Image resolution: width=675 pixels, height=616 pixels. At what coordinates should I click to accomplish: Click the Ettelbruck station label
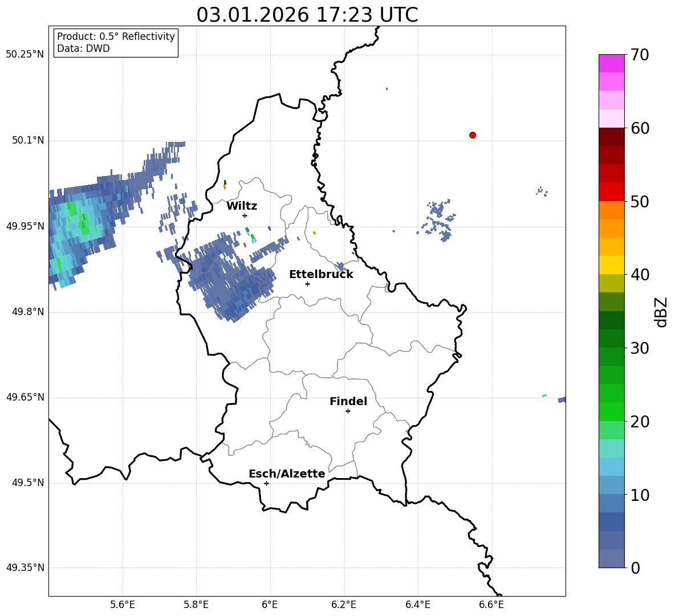pyautogui.click(x=321, y=275)
